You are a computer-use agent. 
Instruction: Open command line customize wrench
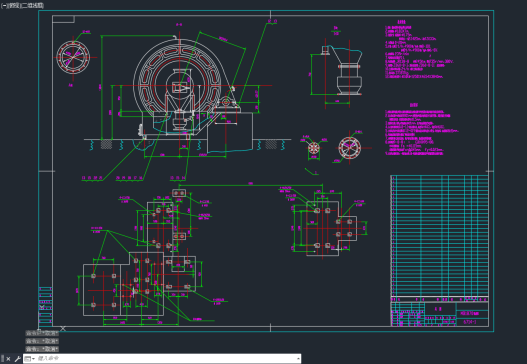tap(17, 359)
